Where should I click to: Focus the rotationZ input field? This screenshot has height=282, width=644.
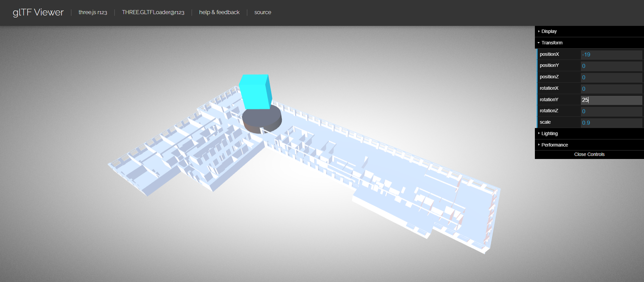point(611,111)
